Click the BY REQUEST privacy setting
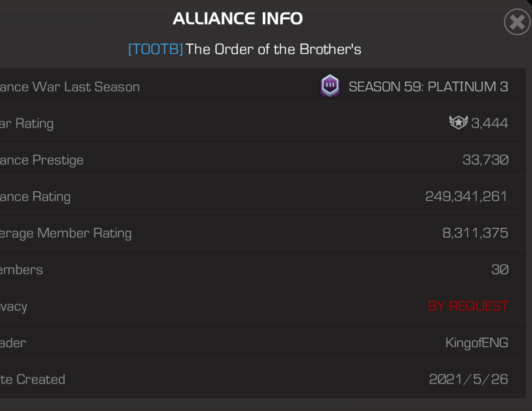This screenshot has height=411, width=532. click(x=468, y=306)
